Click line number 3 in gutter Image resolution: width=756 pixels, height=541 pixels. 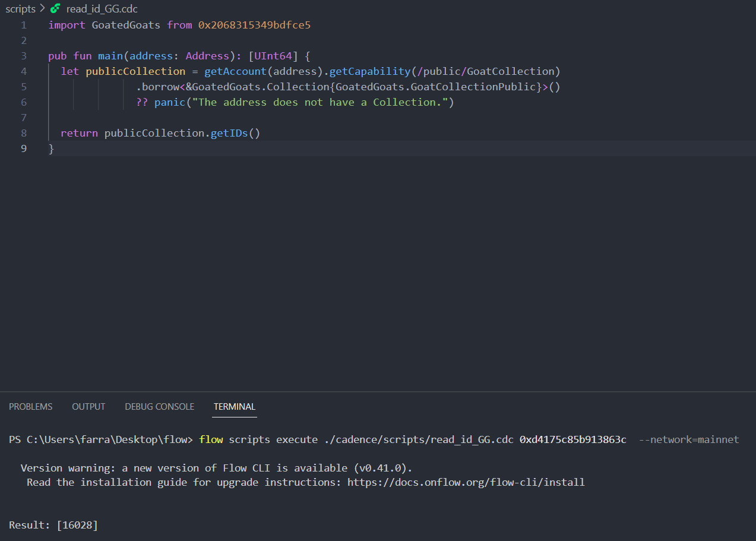pyautogui.click(x=24, y=56)
